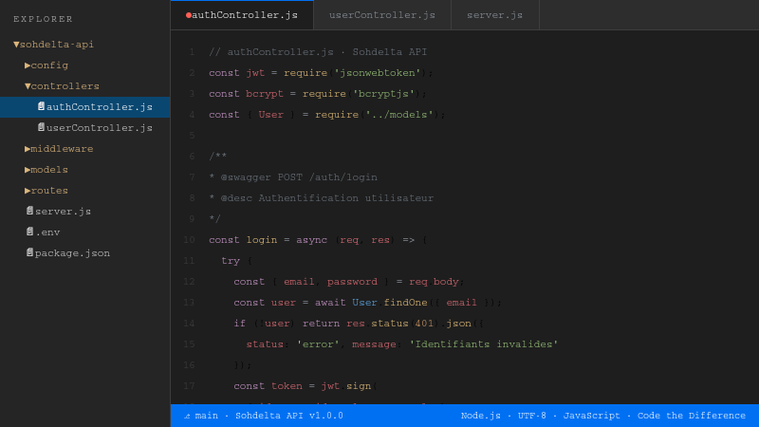This screenshot has width=759, height=427.
Task: Click the red unsaved dot on authController.js tab
Action: [x=188, y=15]
